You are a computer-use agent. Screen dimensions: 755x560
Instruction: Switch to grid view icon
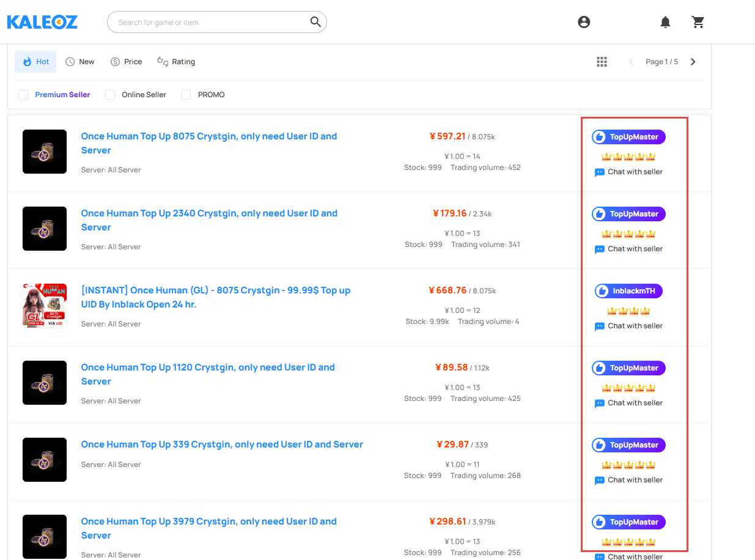pos(602,62)
